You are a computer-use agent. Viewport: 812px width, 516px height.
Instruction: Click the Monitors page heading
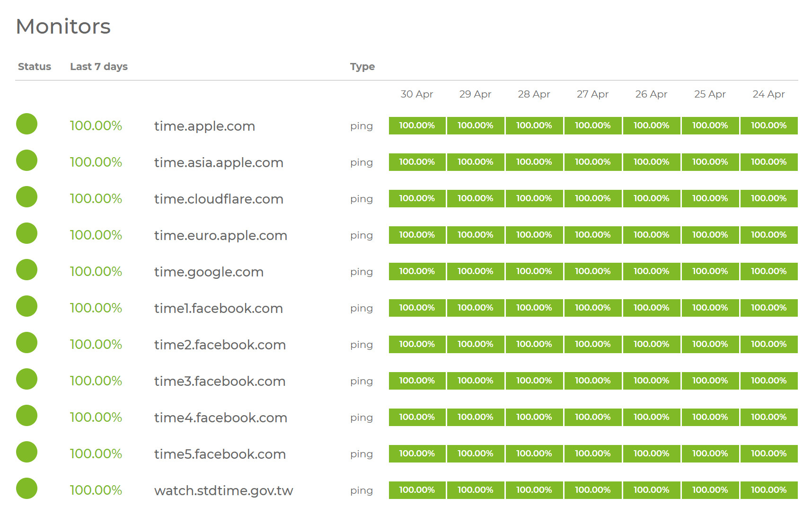tap(63, 27)
